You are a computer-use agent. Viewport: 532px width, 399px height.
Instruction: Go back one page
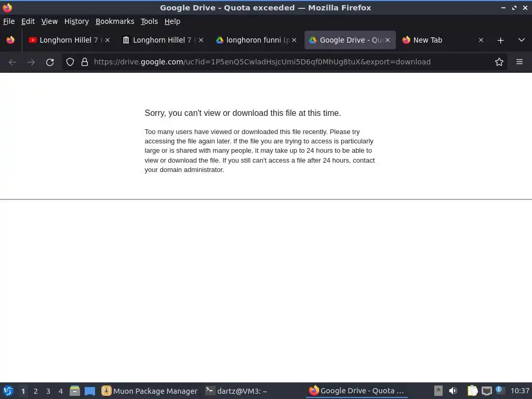[x=12, y=62]
